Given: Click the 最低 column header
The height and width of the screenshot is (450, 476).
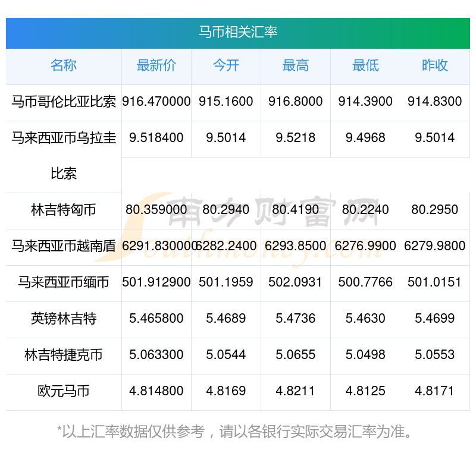Looking at the screenshot, I should [x=365, y=66].
